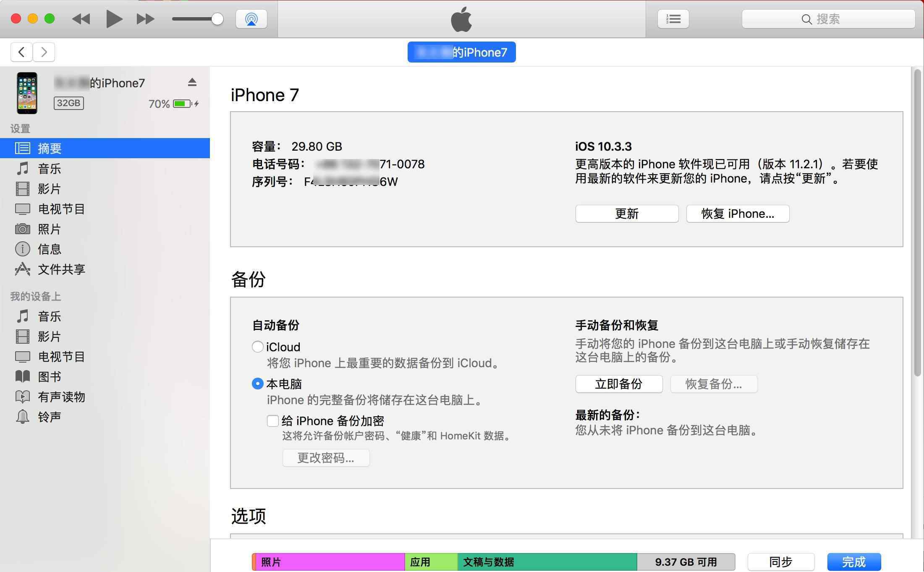Click the 更新 button
This screenshot has height=572, width=924.
627,214
